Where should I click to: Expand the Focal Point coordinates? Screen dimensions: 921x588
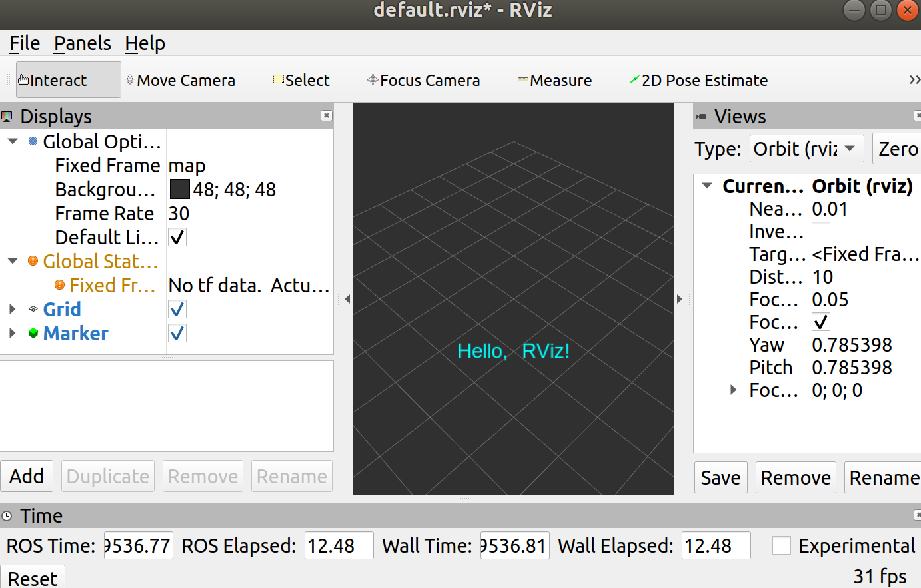(733, 390)
